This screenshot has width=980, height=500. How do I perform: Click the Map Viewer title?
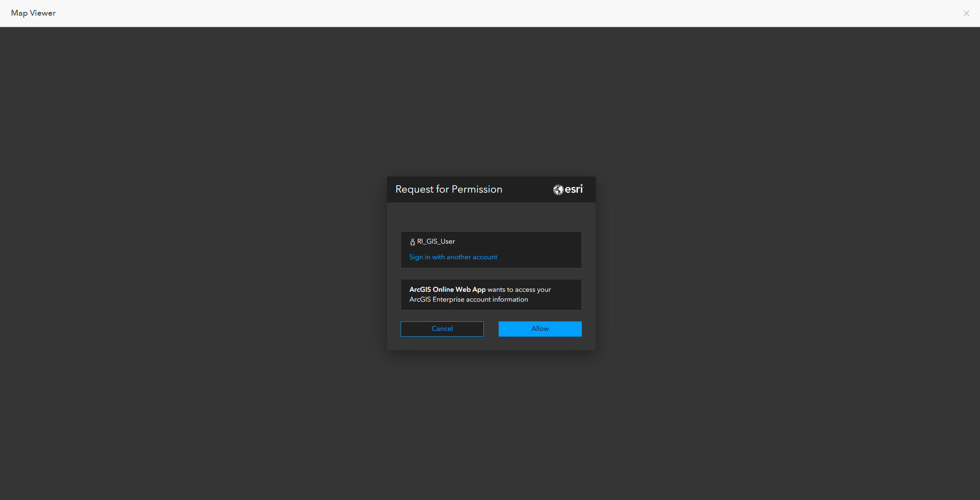click(33, 13)
